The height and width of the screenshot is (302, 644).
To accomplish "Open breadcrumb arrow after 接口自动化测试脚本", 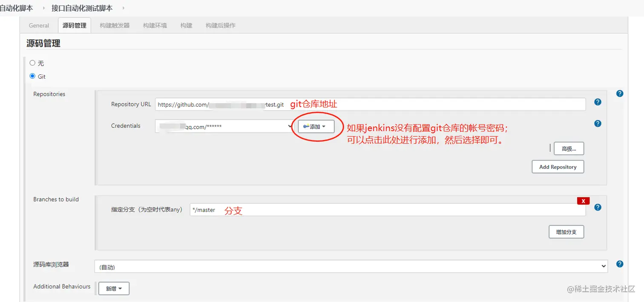I will click(x=124, y=8).
